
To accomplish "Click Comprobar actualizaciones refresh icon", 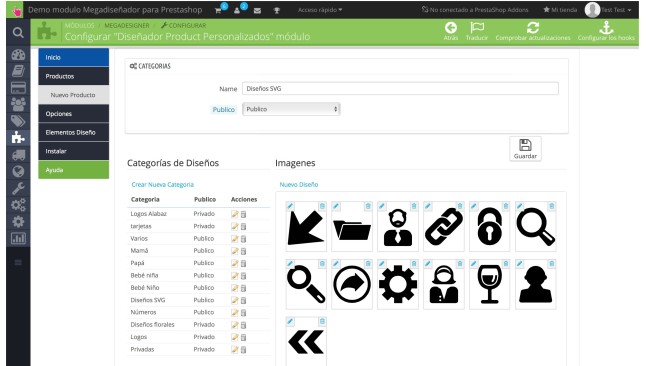I will (533, 28).
